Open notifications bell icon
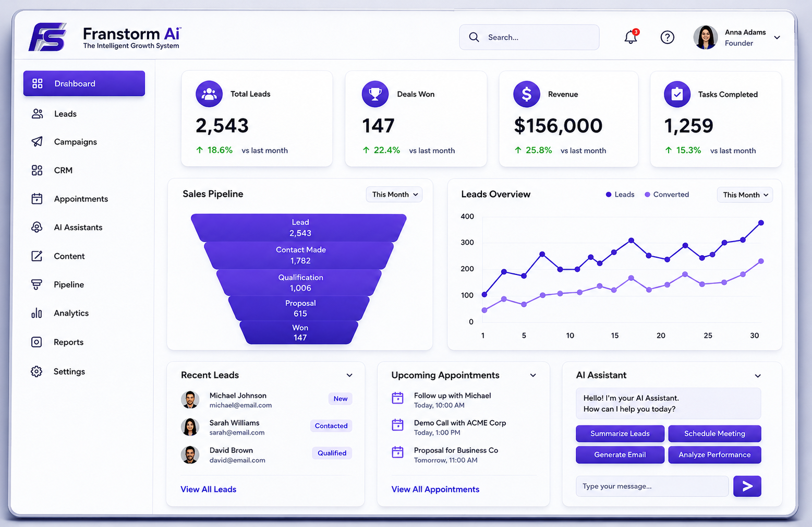 631,37
